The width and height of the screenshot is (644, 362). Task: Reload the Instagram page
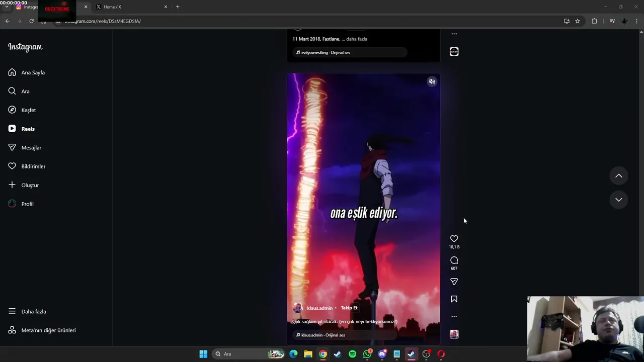[32, 21]
